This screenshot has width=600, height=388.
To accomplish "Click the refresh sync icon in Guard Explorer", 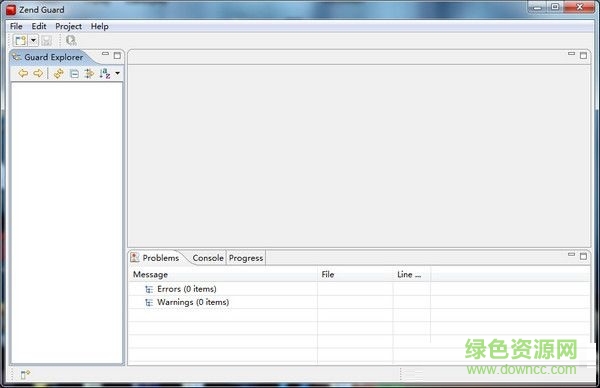I will point(59,73).
